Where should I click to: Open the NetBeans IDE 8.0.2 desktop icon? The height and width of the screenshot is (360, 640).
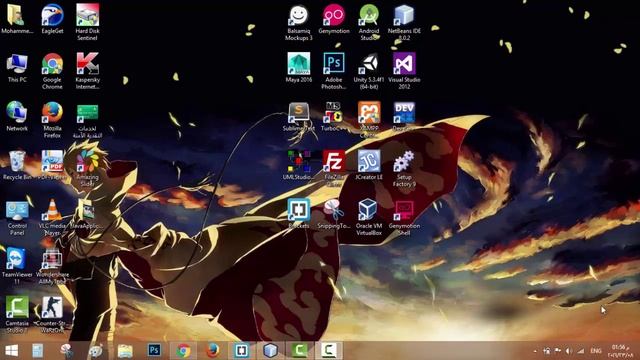click(404, 22)
